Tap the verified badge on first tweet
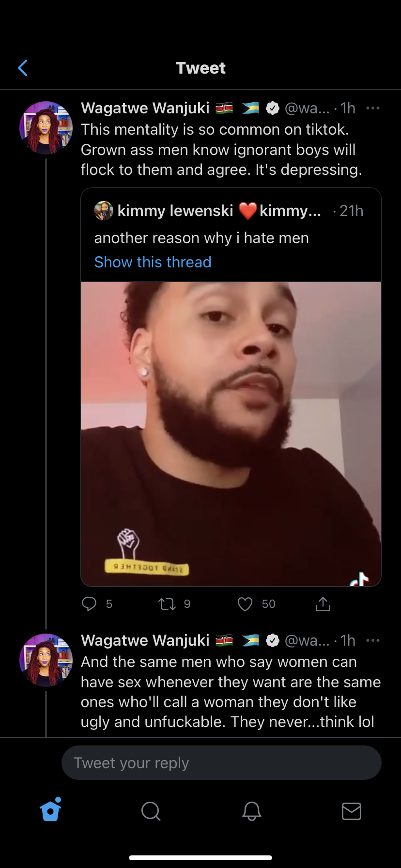 273,108
